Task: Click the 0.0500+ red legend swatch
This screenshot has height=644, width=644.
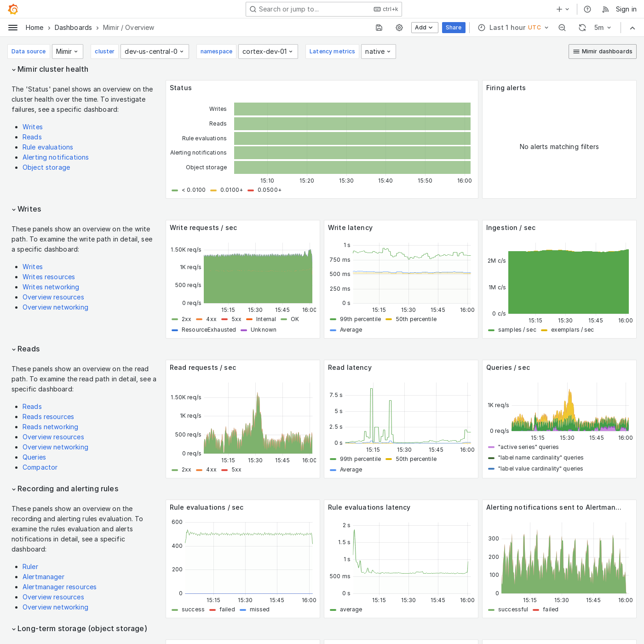Action: click(x=251, y=190)
